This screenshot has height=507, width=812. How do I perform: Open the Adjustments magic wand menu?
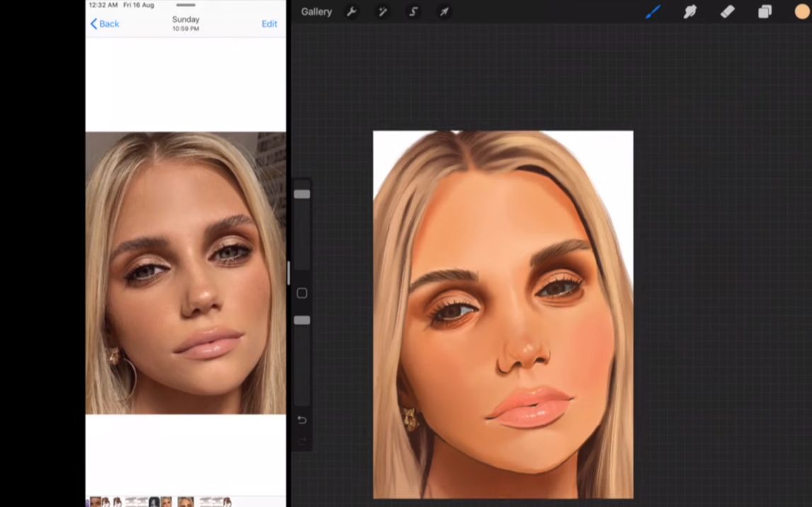[383, 12]
